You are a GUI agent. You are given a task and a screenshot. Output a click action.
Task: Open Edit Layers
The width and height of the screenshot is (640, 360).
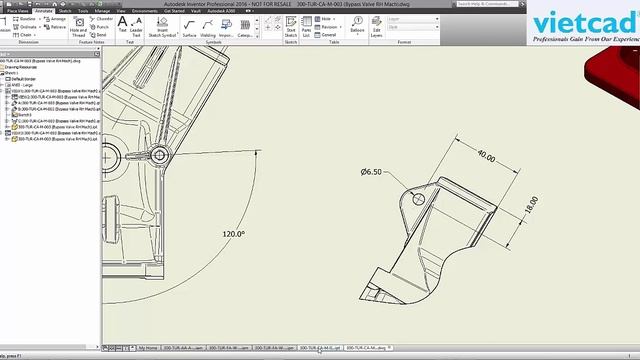click(x=376, y=27)
